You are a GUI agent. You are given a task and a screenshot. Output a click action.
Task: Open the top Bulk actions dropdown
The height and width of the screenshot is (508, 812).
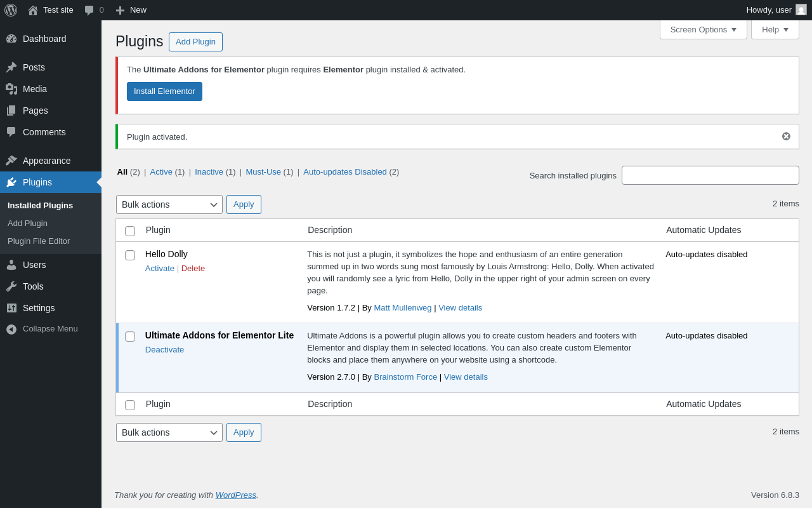169,204
